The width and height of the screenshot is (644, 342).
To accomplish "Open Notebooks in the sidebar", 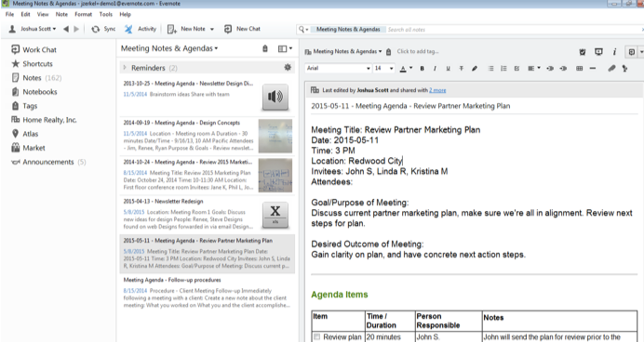I will 34,91.
